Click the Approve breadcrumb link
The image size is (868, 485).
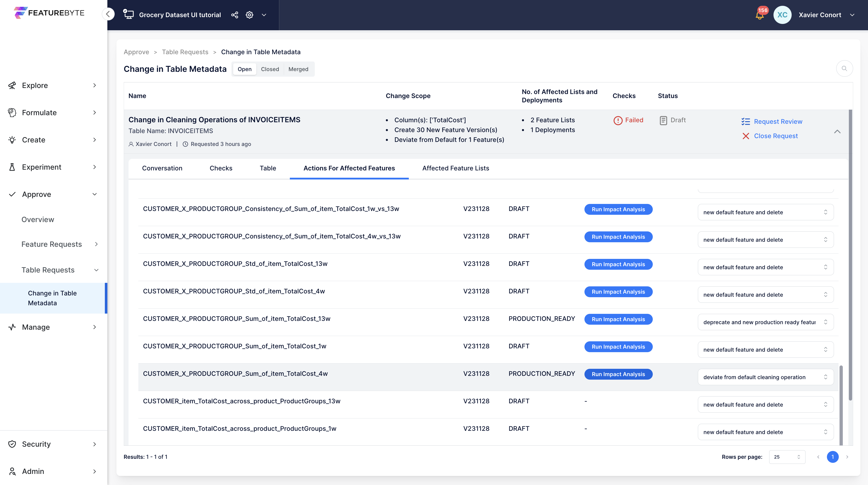136,52
